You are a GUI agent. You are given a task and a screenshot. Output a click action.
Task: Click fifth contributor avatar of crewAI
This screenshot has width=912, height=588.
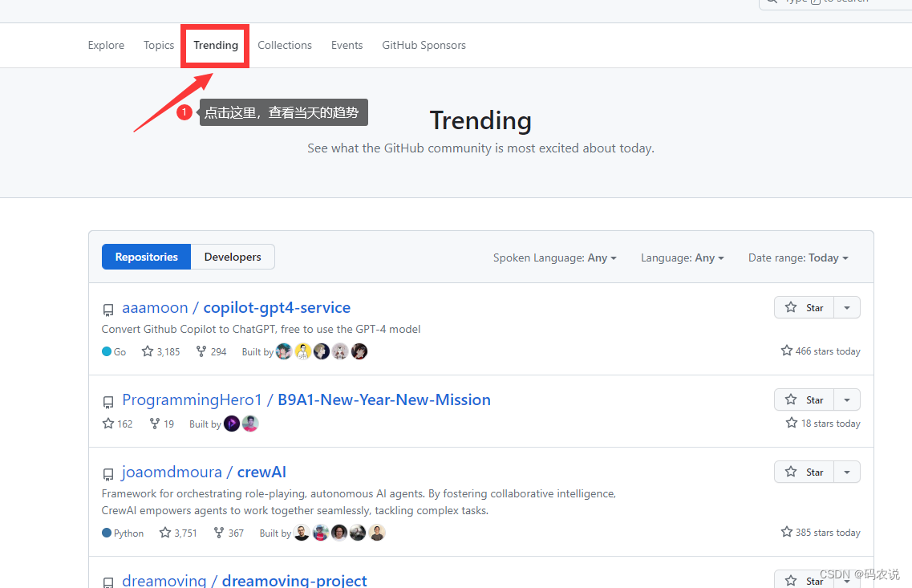pos(377,532)
